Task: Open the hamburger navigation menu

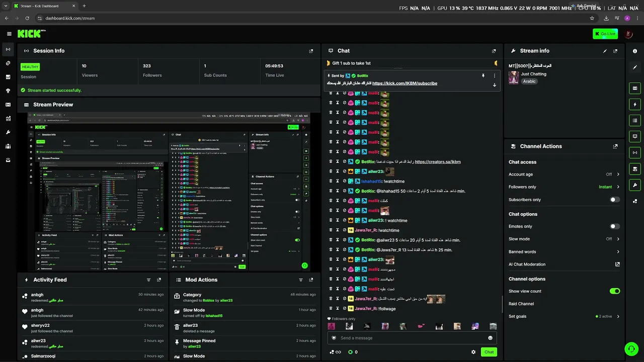Action: (x=9, y=34)
